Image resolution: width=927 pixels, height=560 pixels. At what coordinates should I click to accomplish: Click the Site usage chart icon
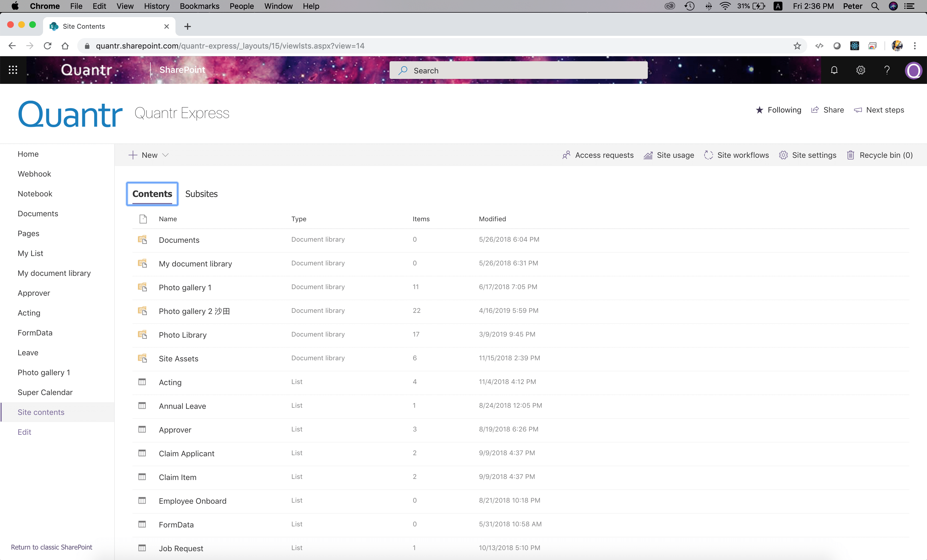pyautogui.click(x=648, y=155)
